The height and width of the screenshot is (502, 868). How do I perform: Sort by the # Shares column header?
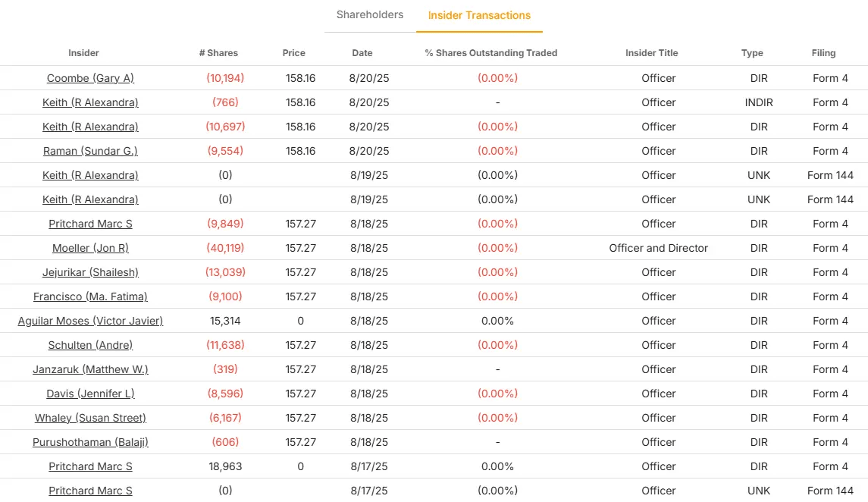218,53
